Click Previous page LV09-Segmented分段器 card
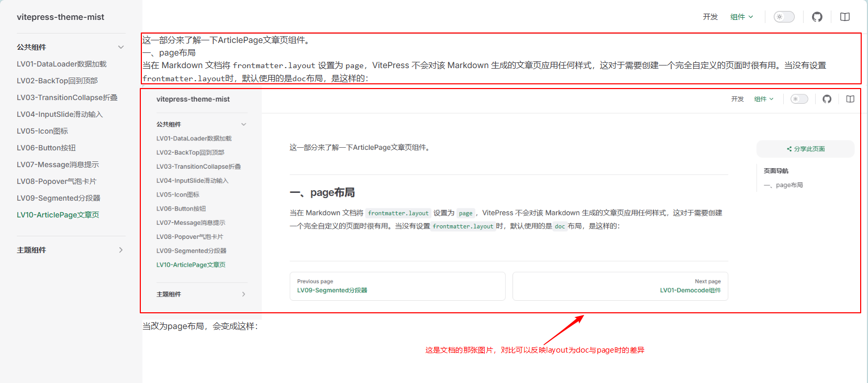868x383 pixels. tap(397, 286)
